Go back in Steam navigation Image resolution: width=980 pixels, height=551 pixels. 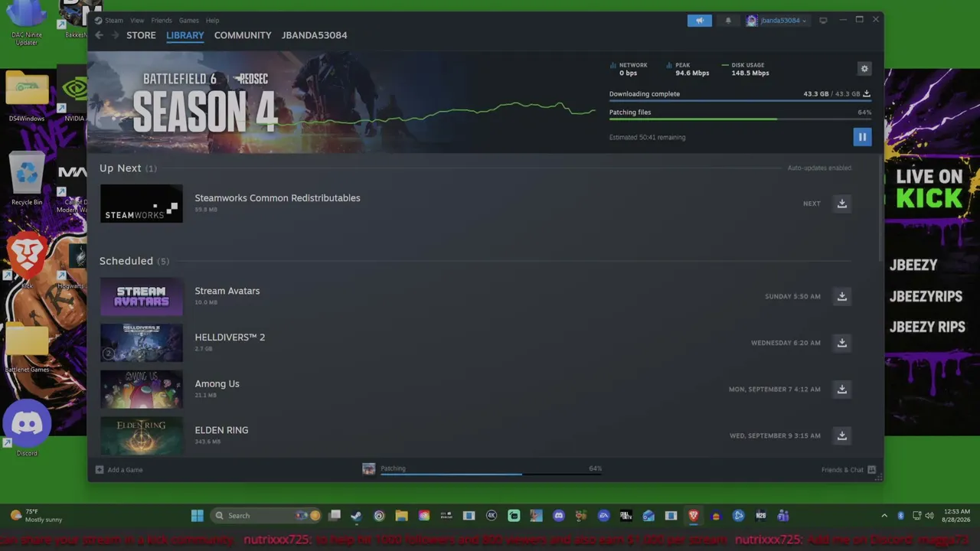99,35
